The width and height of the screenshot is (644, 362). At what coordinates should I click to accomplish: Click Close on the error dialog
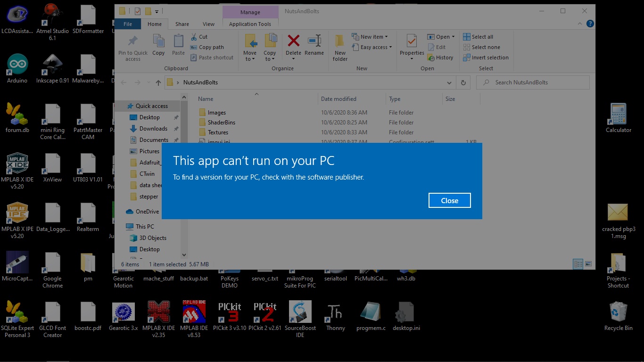click(449, 200)
